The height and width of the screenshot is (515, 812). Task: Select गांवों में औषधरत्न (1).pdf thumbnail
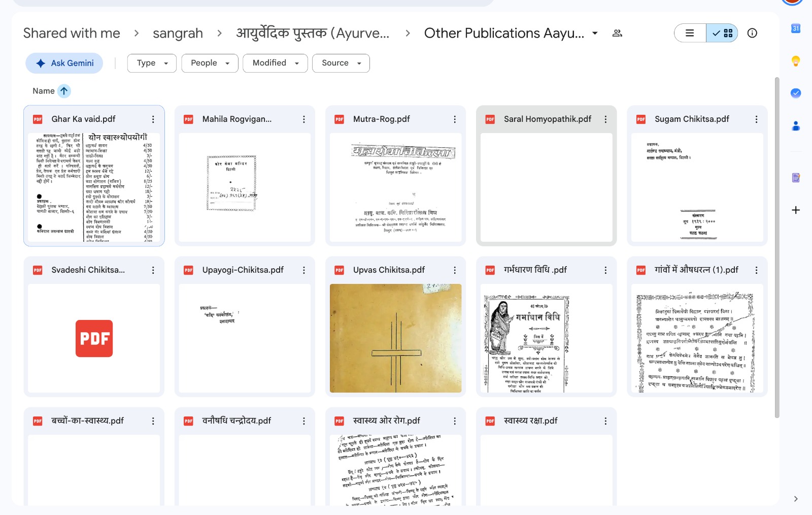click(697, 338)
